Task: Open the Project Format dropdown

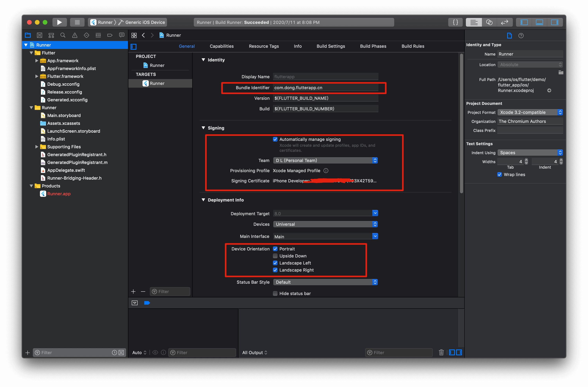Action: point(530,112)
